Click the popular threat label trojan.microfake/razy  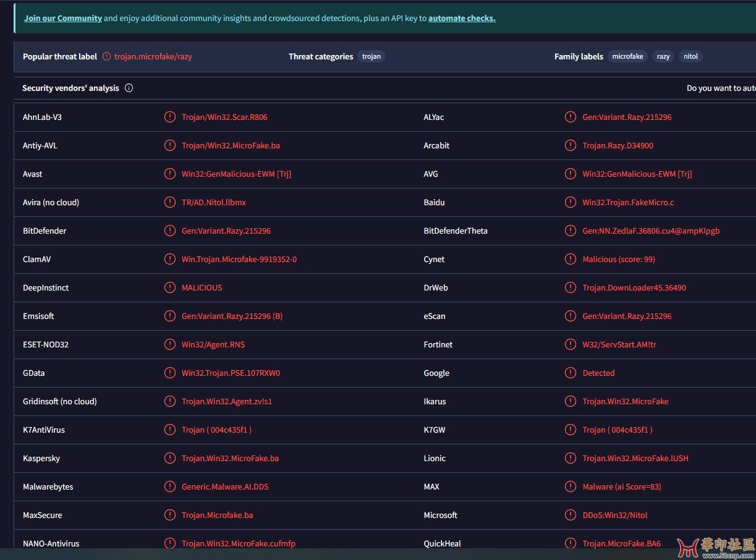[x=153, y=56]
